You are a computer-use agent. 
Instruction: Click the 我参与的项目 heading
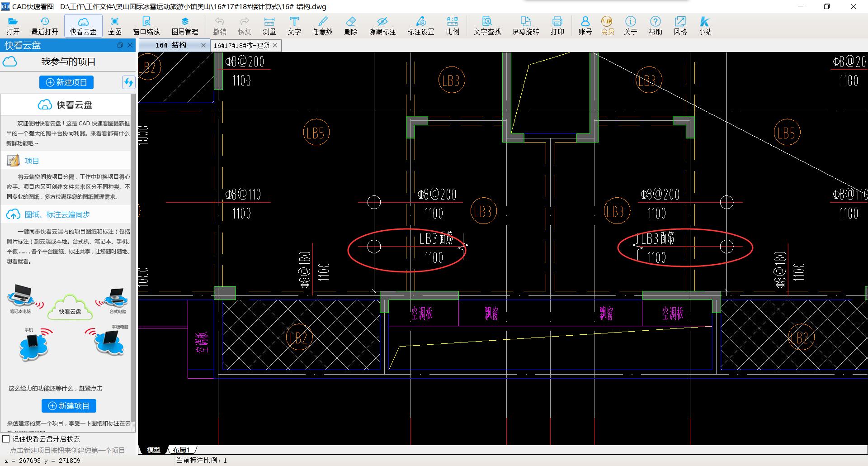click(x=69, y=62)
